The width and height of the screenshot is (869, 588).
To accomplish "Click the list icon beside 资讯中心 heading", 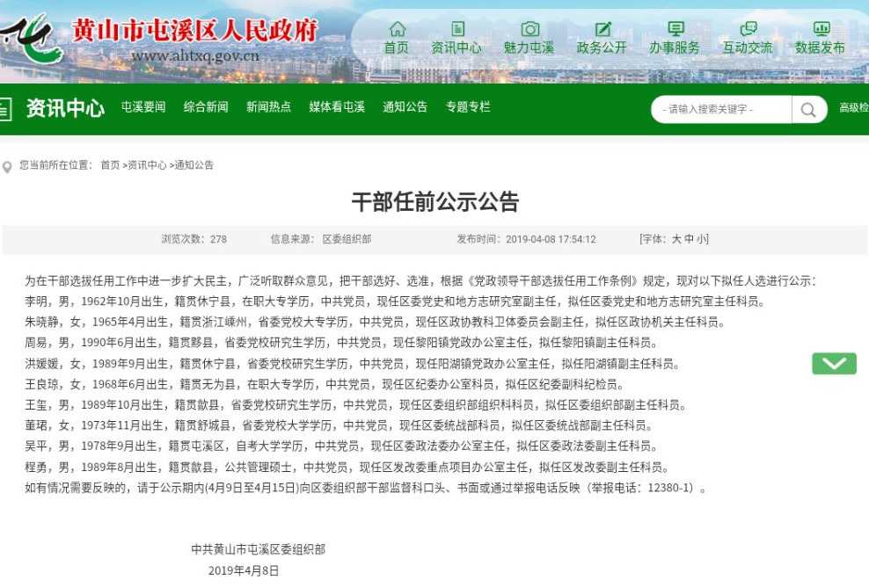I will [5, 109].
